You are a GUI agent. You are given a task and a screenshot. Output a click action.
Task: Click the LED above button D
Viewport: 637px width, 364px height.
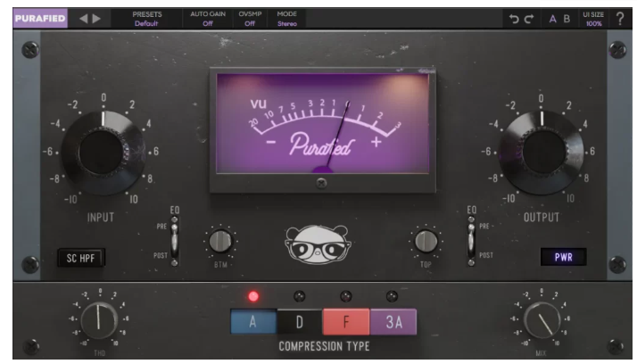[300, 296]
